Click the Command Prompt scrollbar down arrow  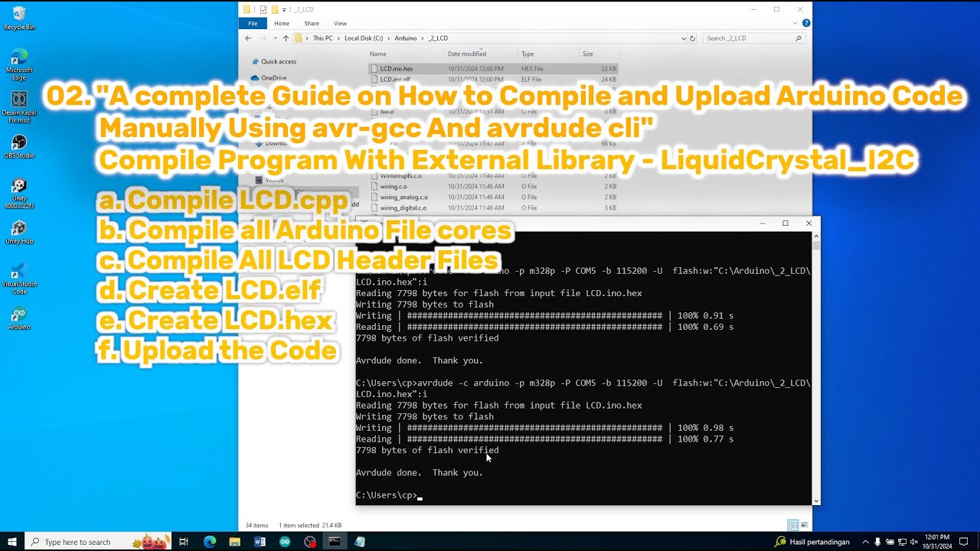[816, 501]
